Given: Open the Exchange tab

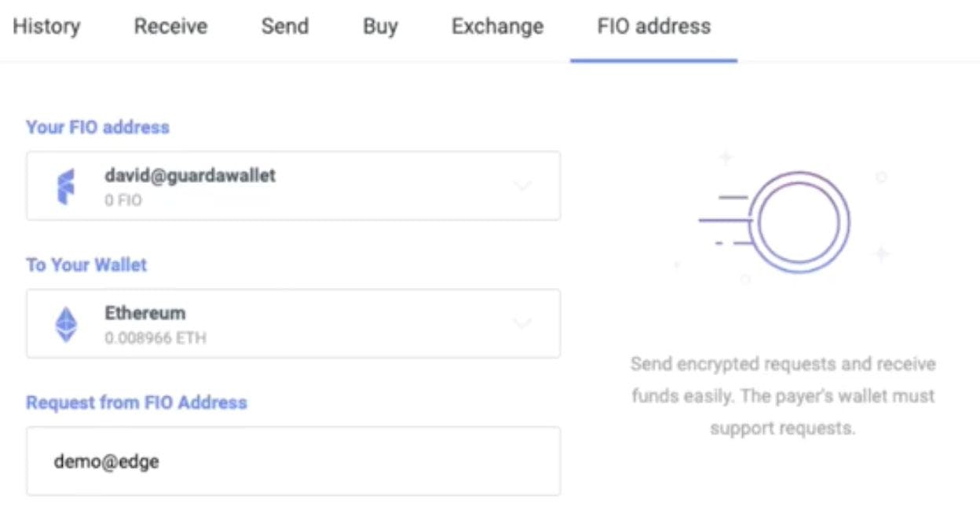Looking at the screenshot, I should point(495,26).
